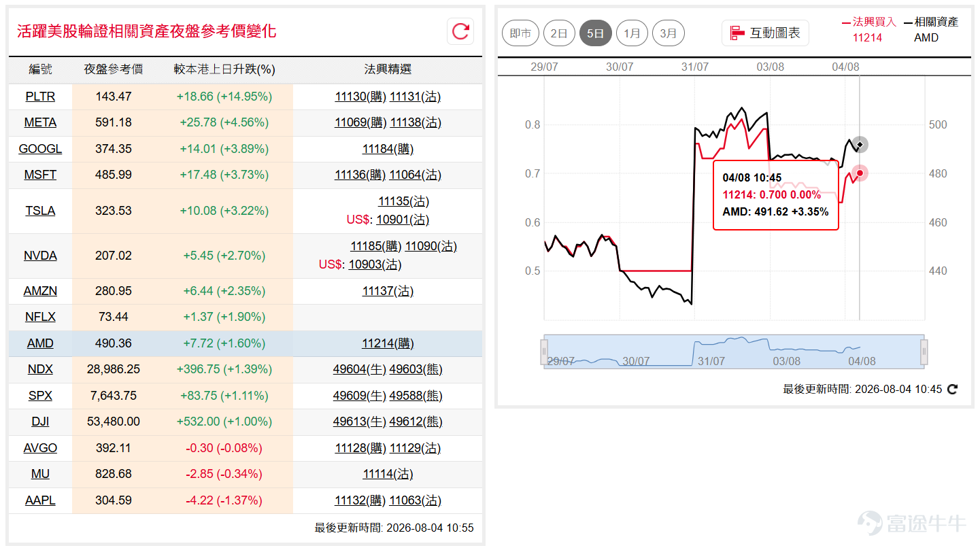Open the AMZN ticker link
Screen dimensions: 980x548
(40, 291)
